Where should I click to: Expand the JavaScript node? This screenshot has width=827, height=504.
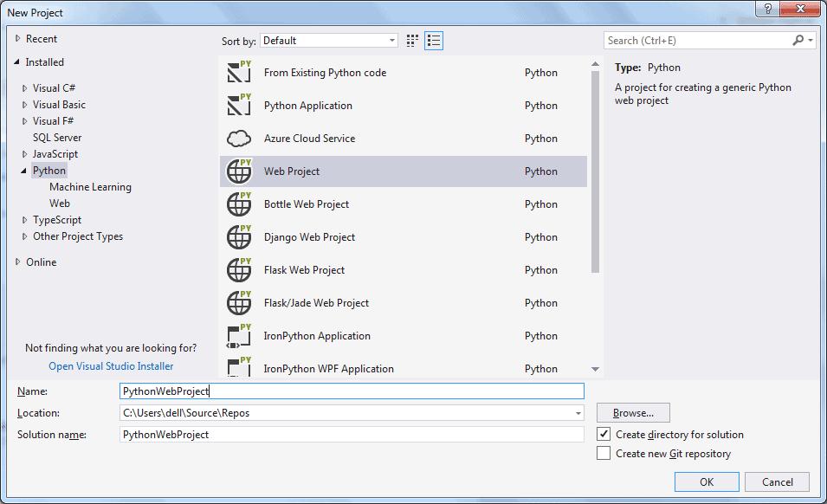24,154
